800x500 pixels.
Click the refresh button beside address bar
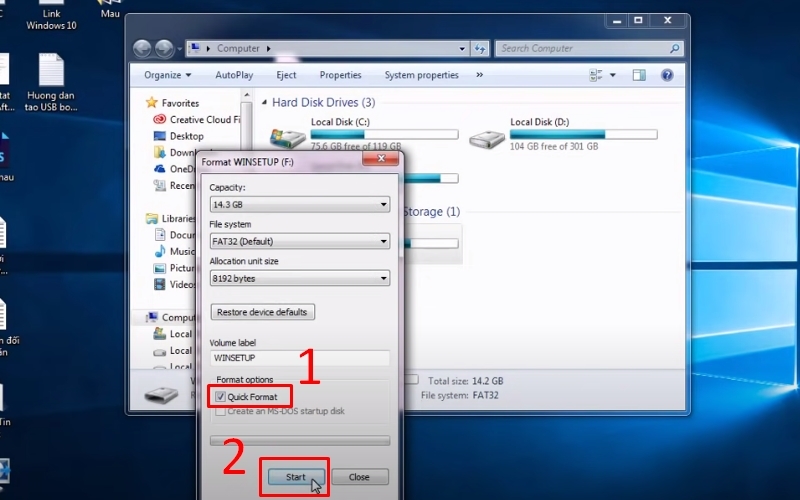(x=480, y=48)
